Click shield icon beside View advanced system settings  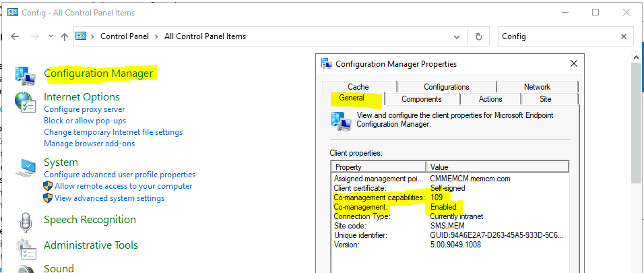click(x=48, y=198)
